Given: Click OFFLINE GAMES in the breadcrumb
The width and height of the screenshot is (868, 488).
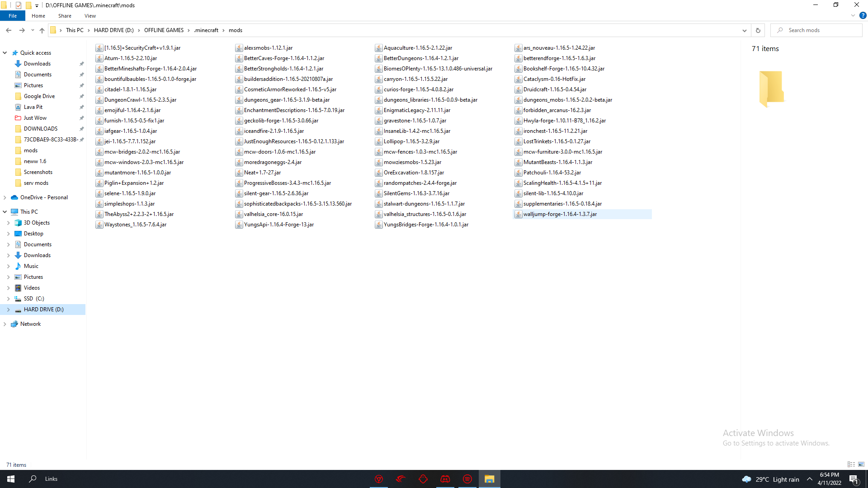Looking at the screenshot, I should pyautogui.click(x=164, y=30).
